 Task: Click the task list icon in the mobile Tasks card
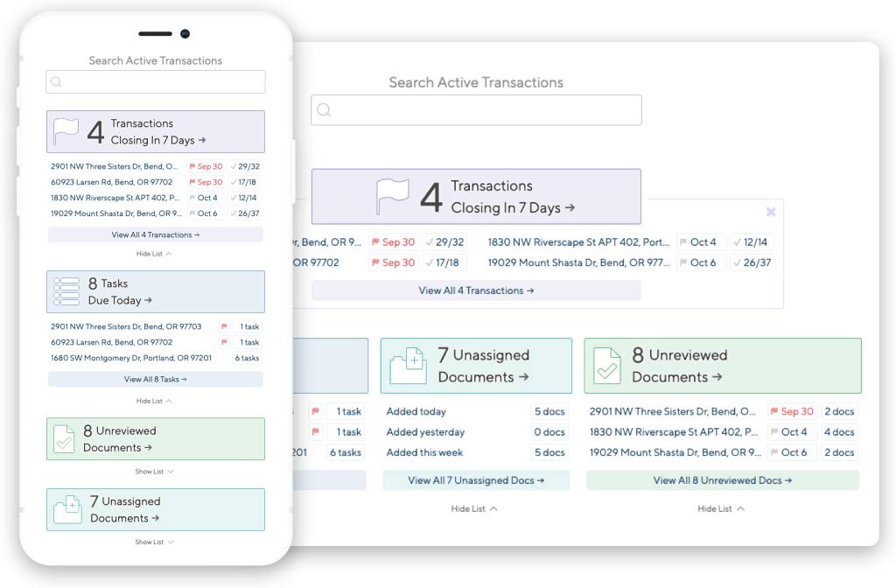(x=66, y=291)
